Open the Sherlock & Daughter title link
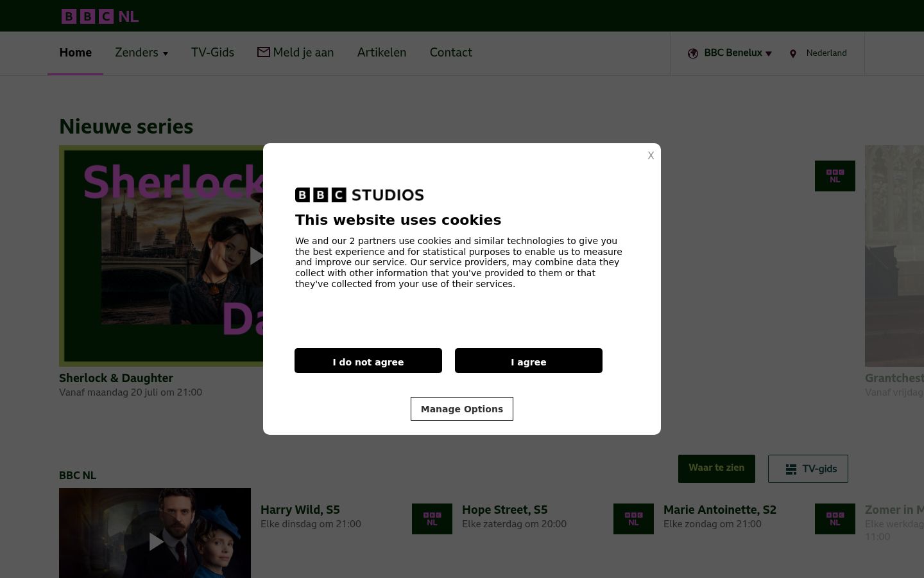 click(116, 378)
